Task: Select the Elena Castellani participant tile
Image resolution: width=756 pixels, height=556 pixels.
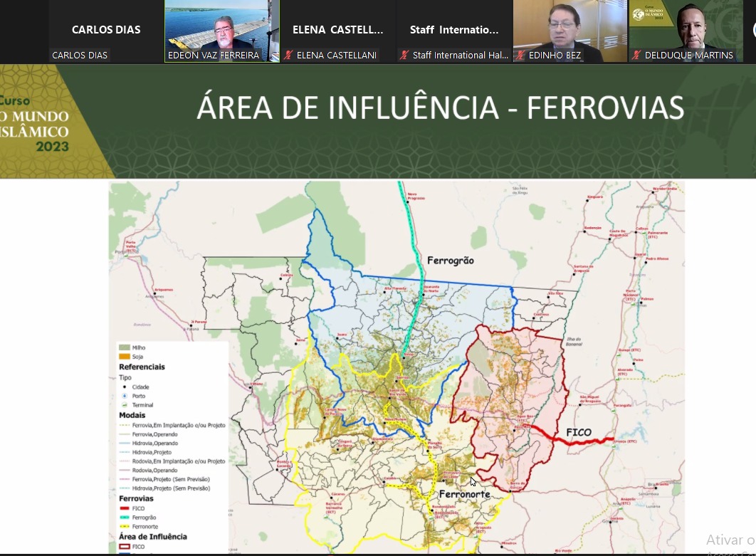Action: point(338,31)
